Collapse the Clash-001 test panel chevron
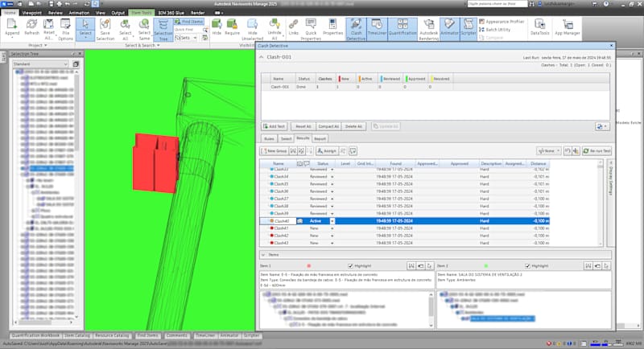644x349 pixels. (261, 57)
